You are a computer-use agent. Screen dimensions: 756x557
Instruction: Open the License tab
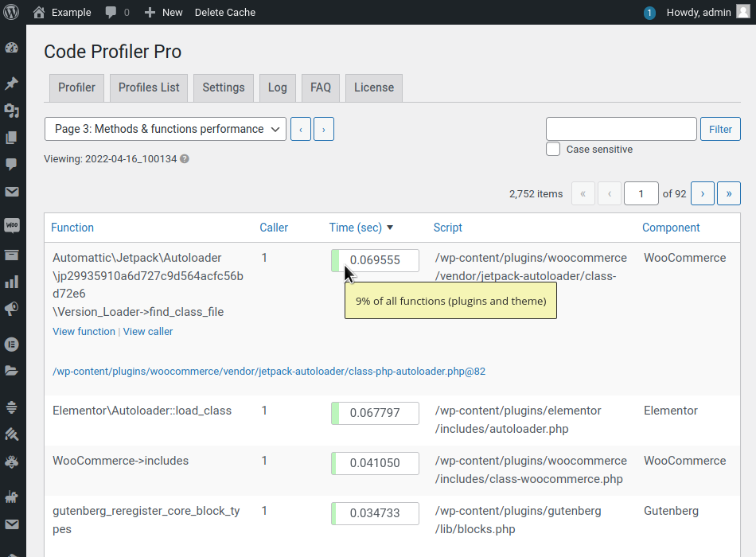click(374, 88)
